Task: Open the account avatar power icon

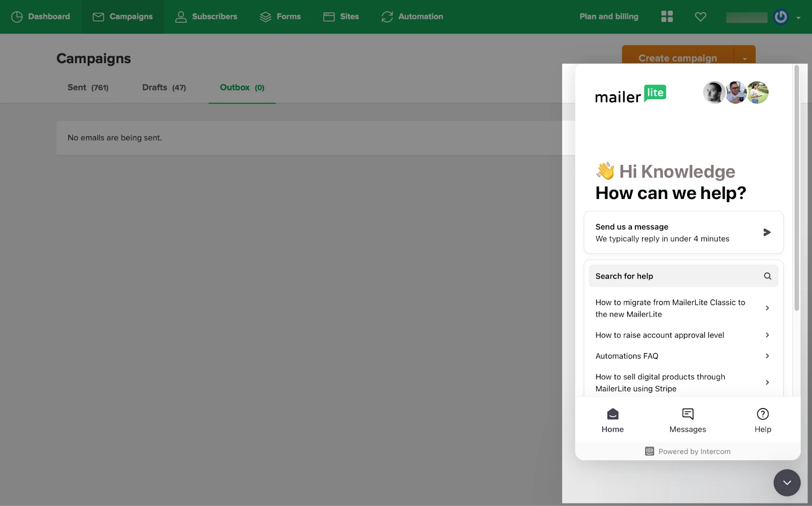Action: (x=781, y=17)
